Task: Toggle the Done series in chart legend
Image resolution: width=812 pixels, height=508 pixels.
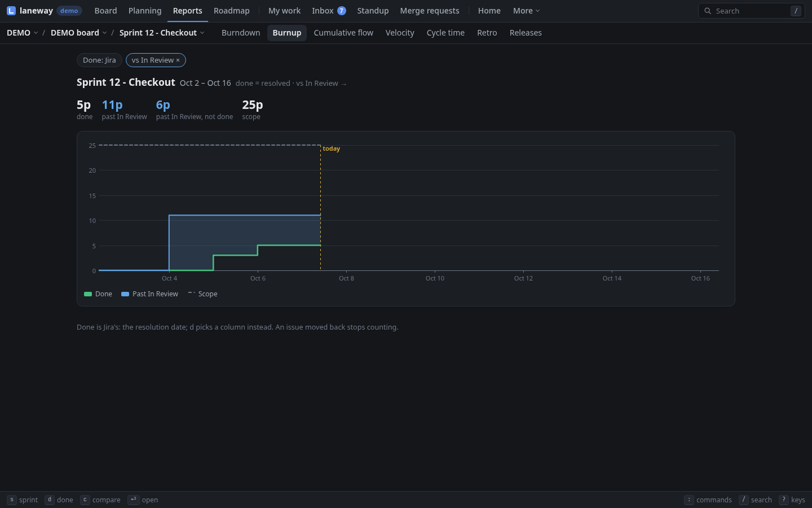Action: pyautogui.click(x=98, y=294)
